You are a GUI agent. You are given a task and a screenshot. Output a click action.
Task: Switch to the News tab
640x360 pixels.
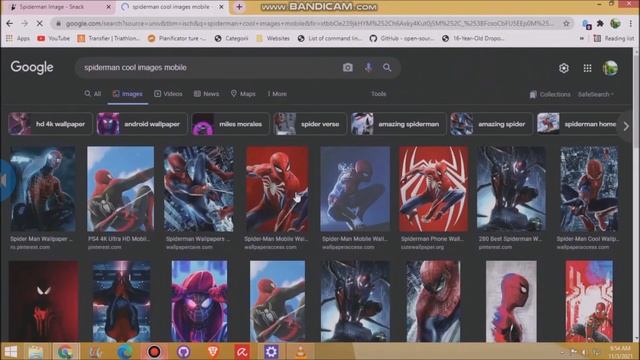(206, 94)
